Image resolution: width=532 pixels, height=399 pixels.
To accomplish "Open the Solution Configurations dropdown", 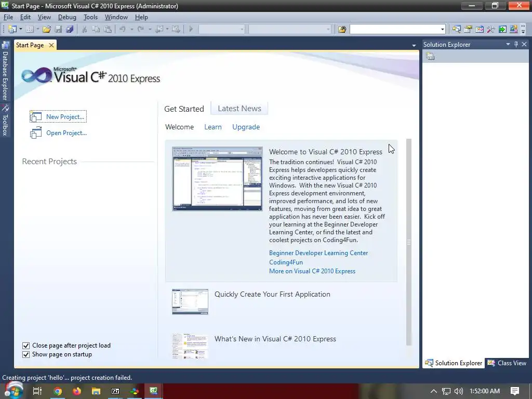I will click(x=221, y=29).
